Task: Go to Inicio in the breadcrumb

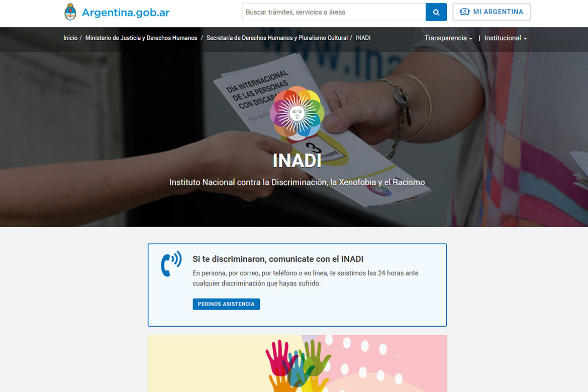Action: 70,38
